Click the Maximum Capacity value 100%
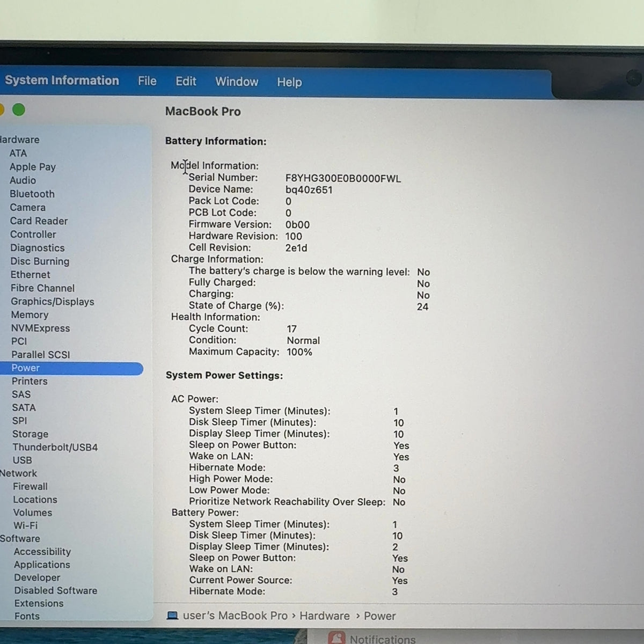 tap(299, 352)
